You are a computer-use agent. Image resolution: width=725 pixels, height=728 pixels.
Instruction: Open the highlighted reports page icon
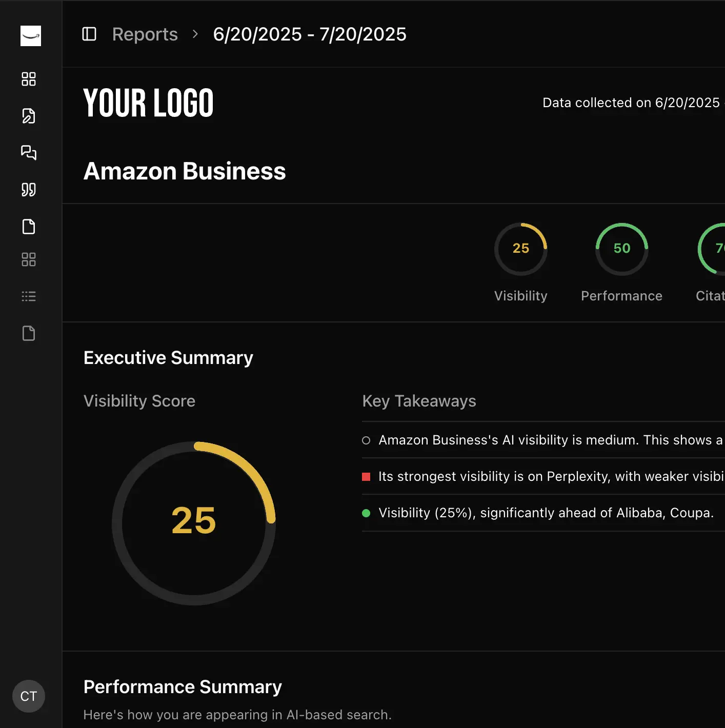coord(29,227)
